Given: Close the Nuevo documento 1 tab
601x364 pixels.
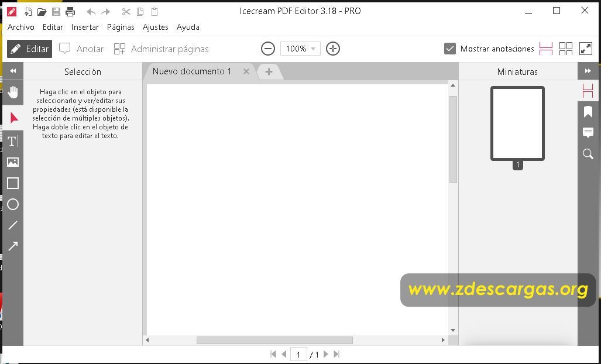Looking at the screenshot, I should [246, 71].
